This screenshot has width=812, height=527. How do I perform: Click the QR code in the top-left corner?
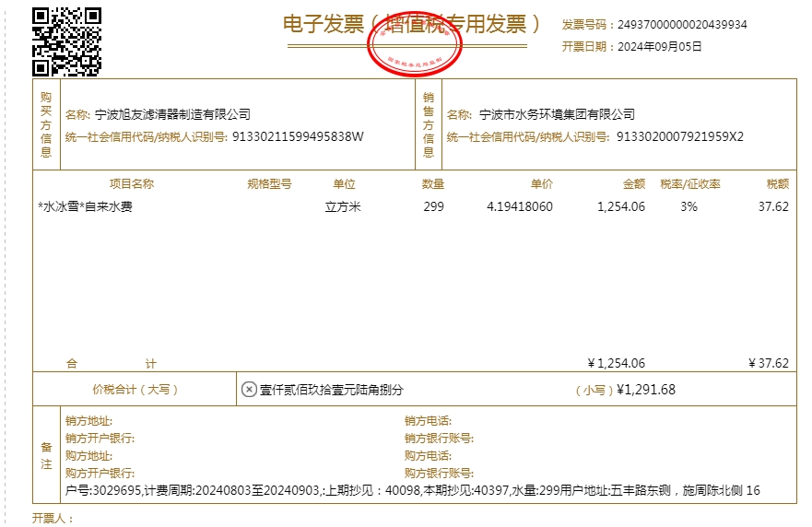(66, 41)
